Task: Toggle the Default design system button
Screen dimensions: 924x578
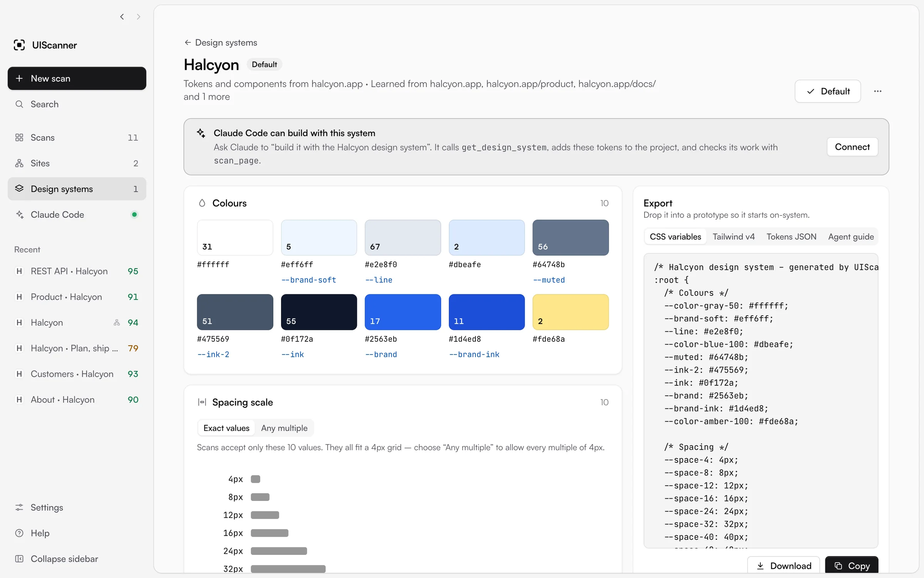Action: coord(828,91)
